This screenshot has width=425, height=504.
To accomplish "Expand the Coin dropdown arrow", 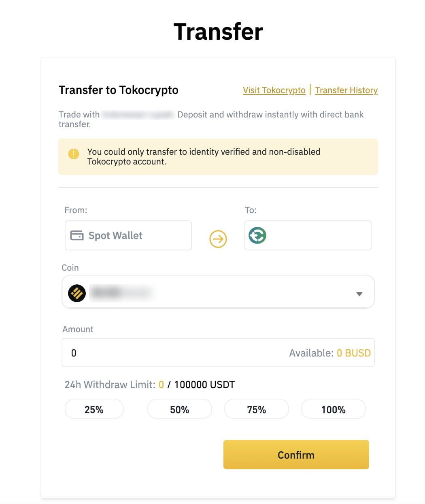I will [359, 294].
